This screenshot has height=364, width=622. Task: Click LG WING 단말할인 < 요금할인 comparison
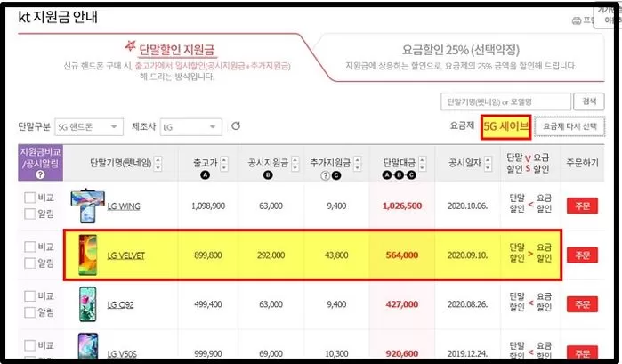(530, 203)
